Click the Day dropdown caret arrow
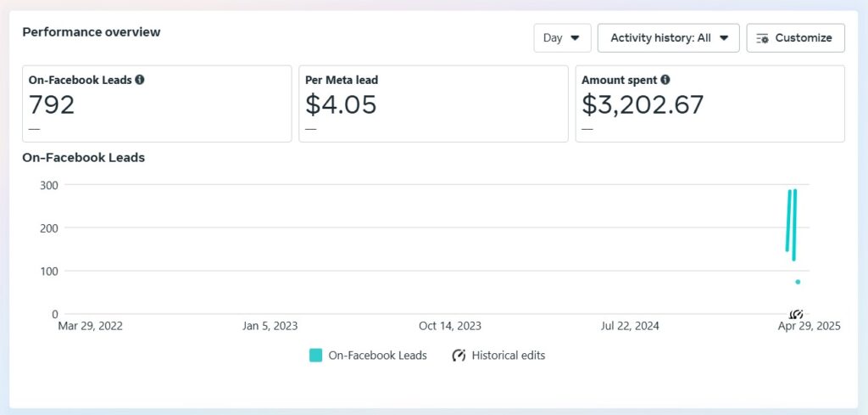Viewport: 868px width, 415px height. pos(575,38)
